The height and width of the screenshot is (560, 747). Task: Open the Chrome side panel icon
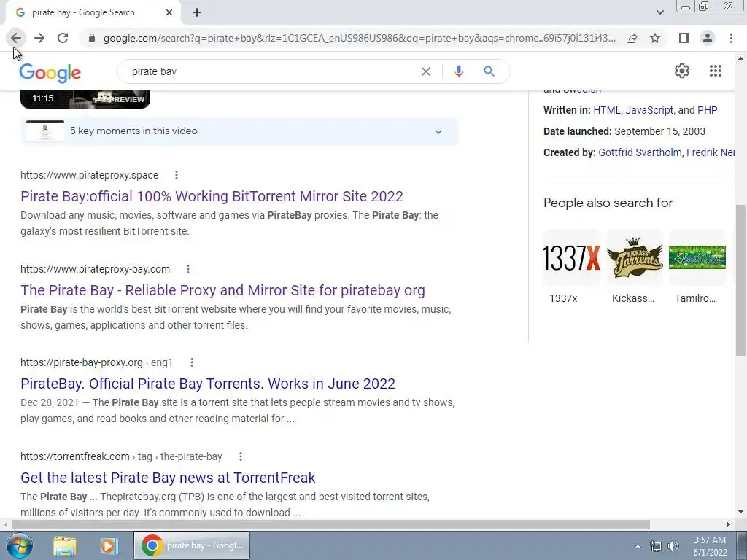pos(684,38)
